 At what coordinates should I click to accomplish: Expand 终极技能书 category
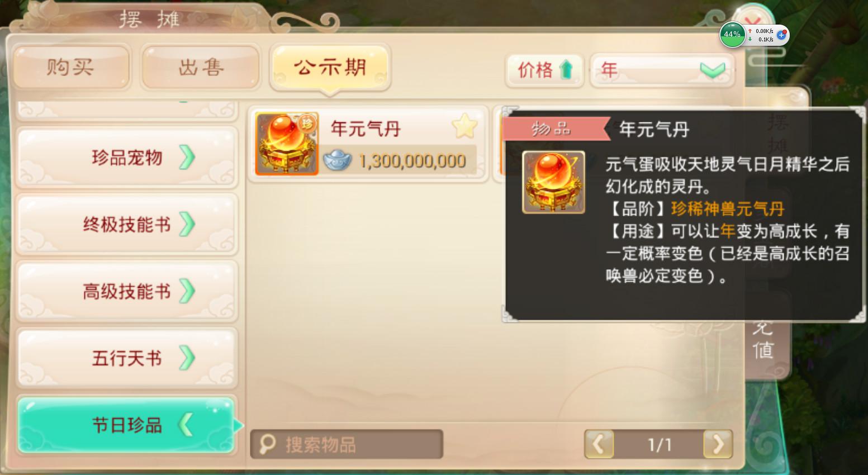127,225
